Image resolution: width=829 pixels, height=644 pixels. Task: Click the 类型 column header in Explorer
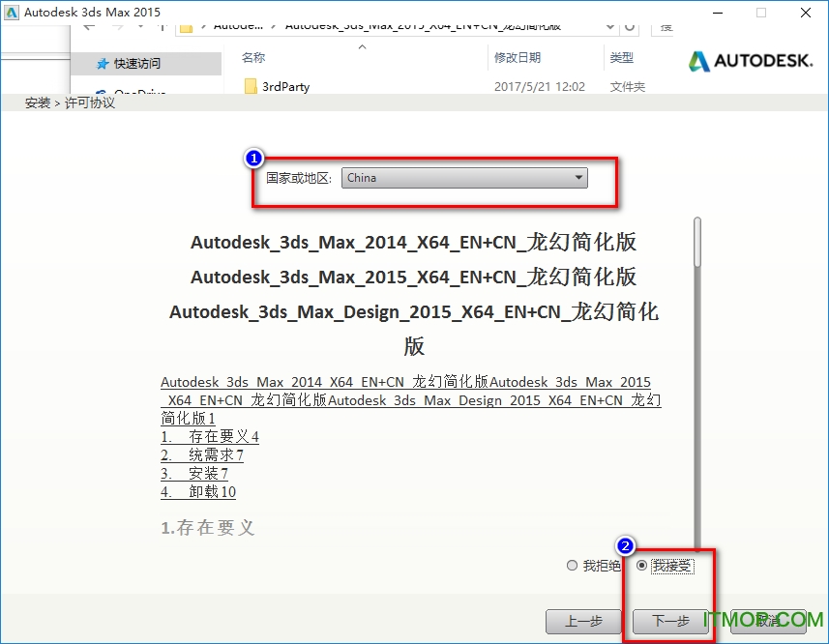coord(621,58)
